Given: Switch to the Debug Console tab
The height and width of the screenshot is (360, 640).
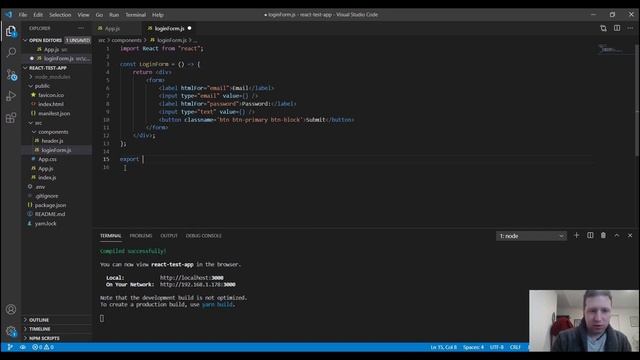Looking at the screenshot, I should coord(204,236).
